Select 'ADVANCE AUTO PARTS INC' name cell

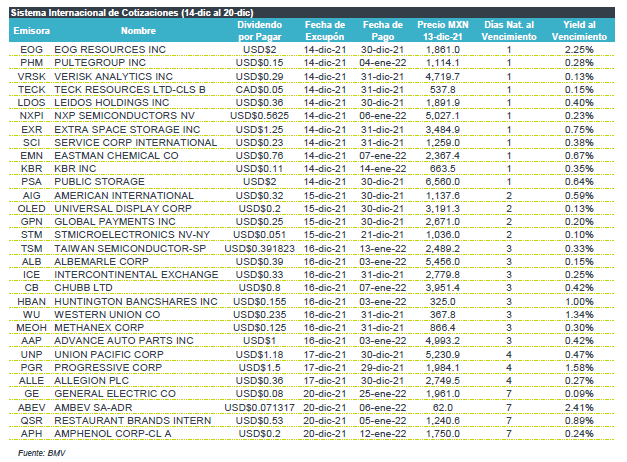click(124, 341)
